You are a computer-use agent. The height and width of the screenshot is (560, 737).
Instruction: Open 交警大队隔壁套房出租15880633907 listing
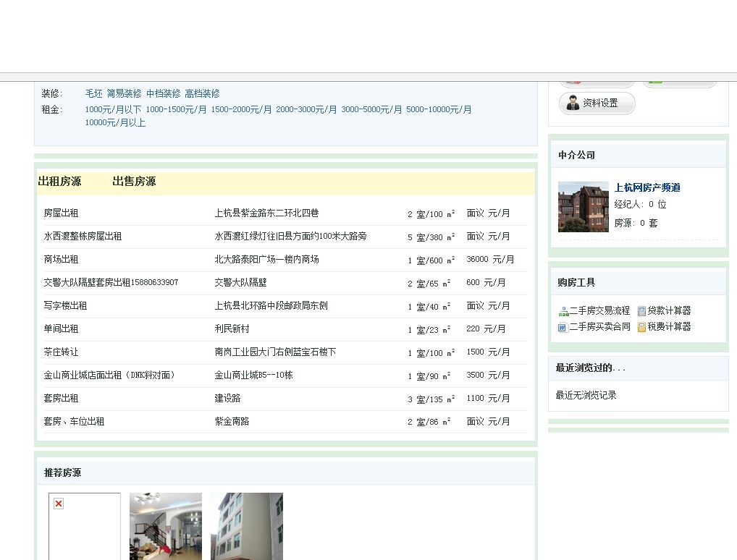pyautogui.click(x=111, y=282)
